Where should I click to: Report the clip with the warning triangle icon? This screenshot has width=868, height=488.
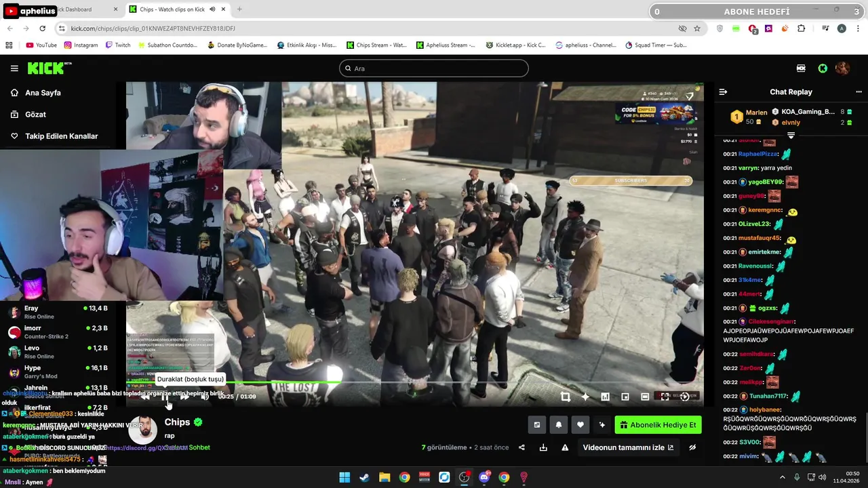pos(565,447)
